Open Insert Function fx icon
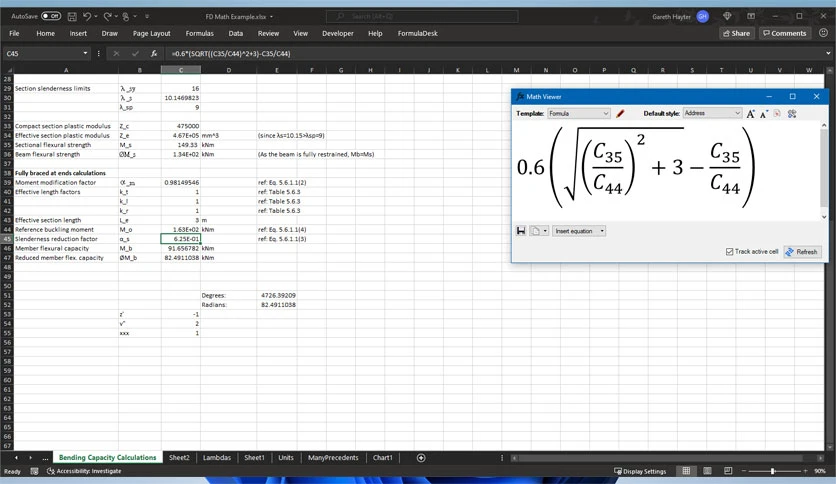The height and width of the screenshot is (484, 836). click(x=154, y=53)
